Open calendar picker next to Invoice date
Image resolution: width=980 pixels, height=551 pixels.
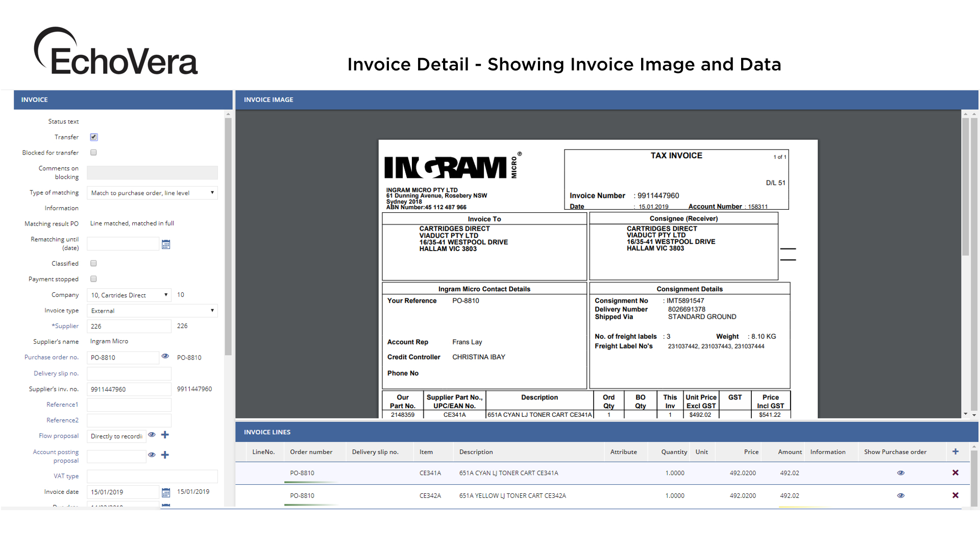[x=166, y=492]
